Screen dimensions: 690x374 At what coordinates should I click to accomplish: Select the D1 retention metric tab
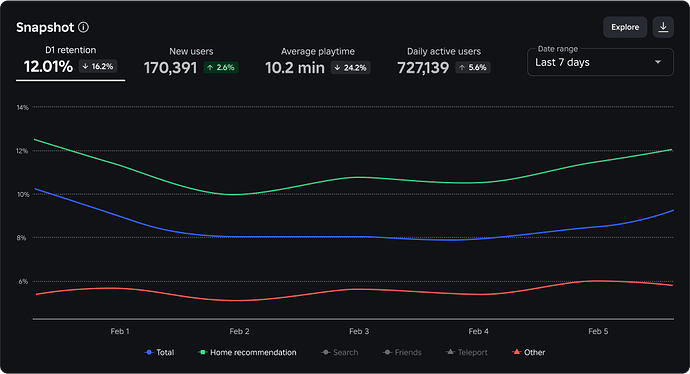70,62
